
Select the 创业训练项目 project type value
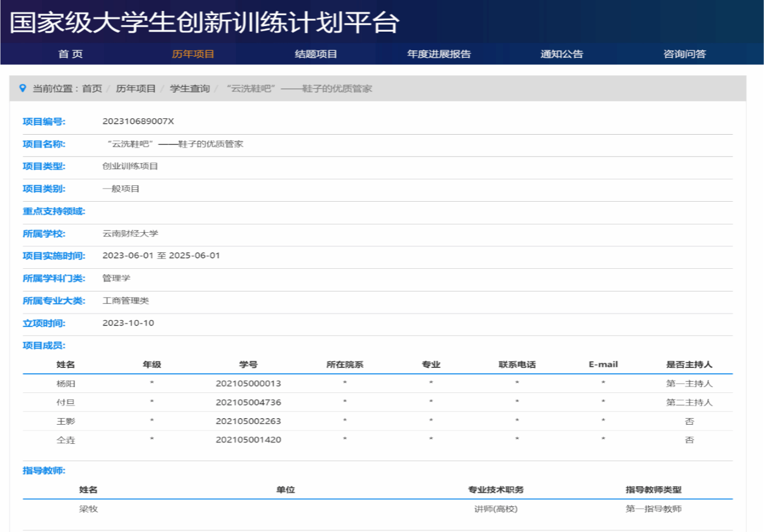click(130, 166)
